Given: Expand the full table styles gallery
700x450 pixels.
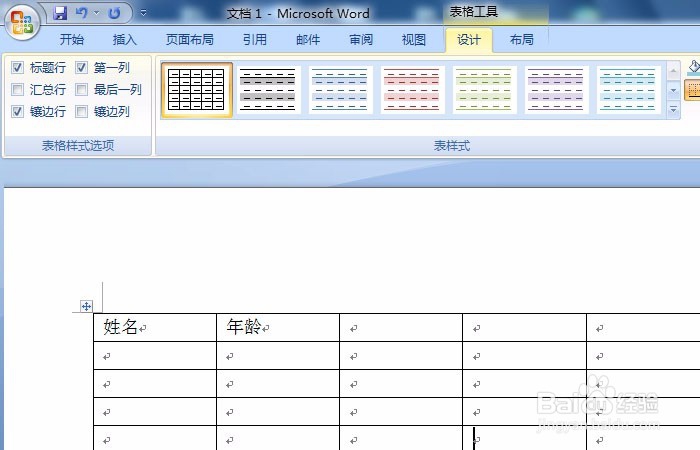Looking at the screenshot, I should [673, 109].
